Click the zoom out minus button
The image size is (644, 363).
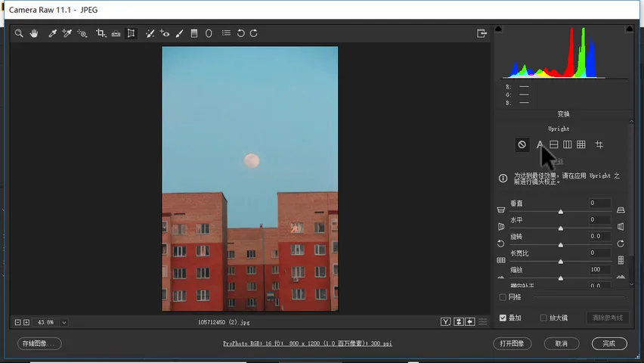click(x=17, y=322)
